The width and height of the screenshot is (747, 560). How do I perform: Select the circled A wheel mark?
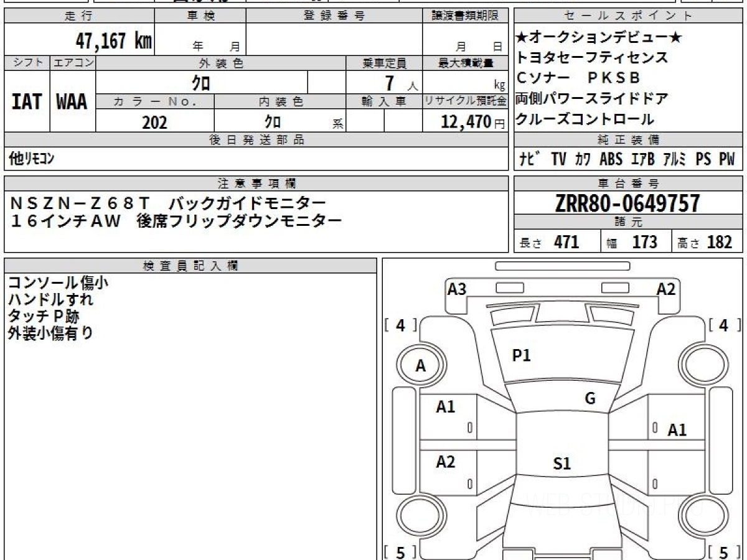[x=421, y=366]
